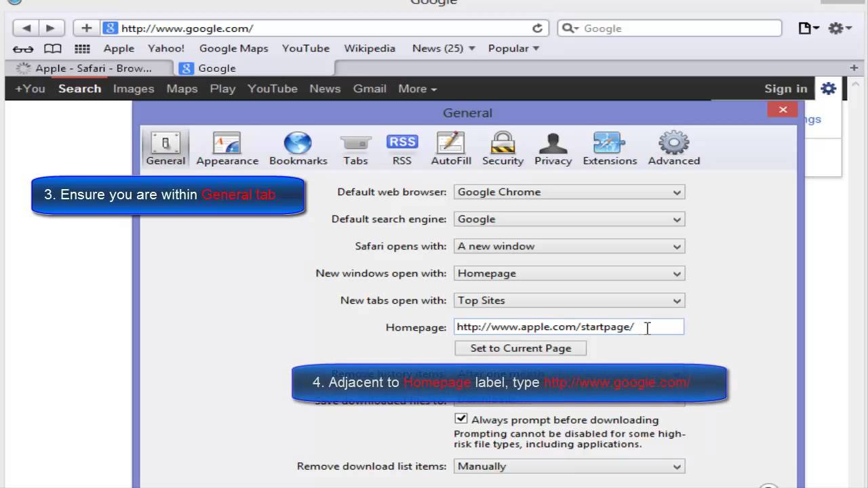Screen dimensions: 868x488
Task: Open Tabs preferences pane
Action: (355, 148)
